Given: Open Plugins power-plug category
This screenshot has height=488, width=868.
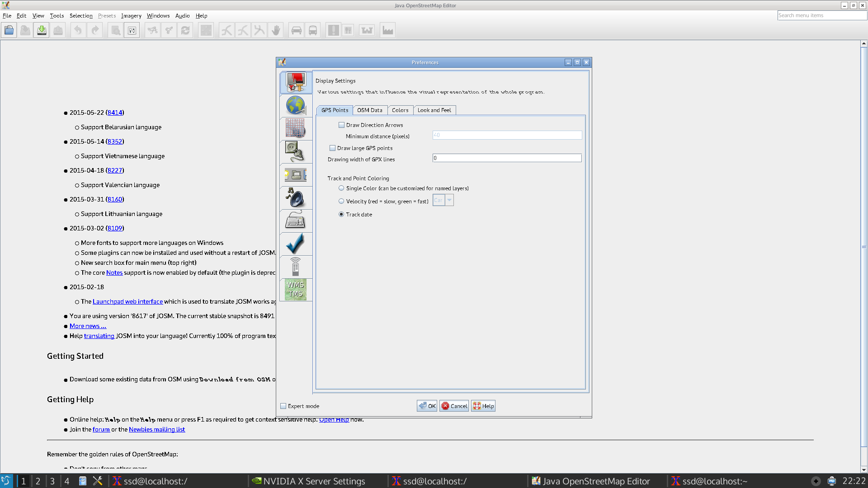Looking at the screenshot, I should coord(296,152).
